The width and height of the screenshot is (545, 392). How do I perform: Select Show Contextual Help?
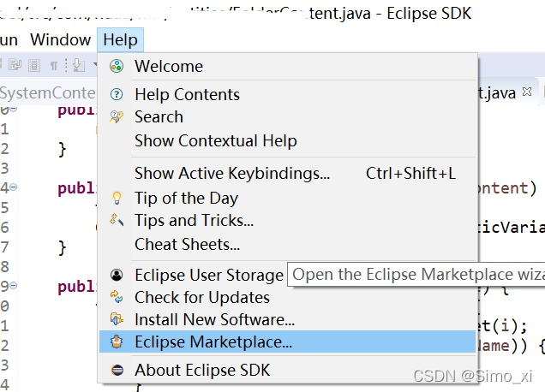click(x=287, y=140)
